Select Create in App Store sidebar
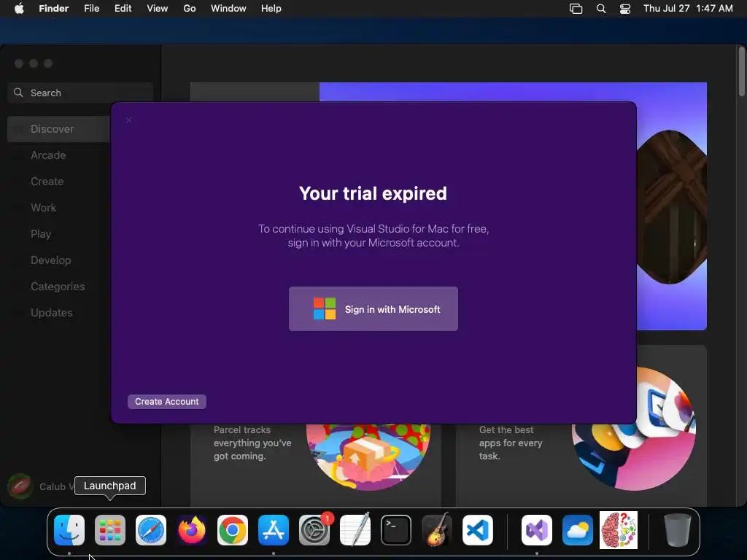This screenshot has height=560, width=747. coord(59,182)
